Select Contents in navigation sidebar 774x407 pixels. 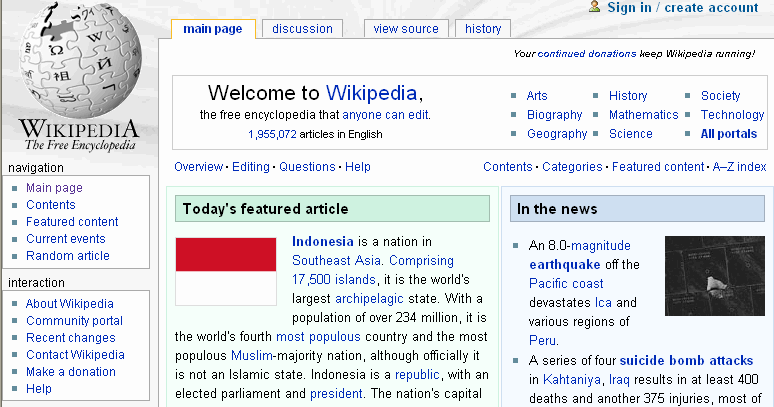[51, 205]
